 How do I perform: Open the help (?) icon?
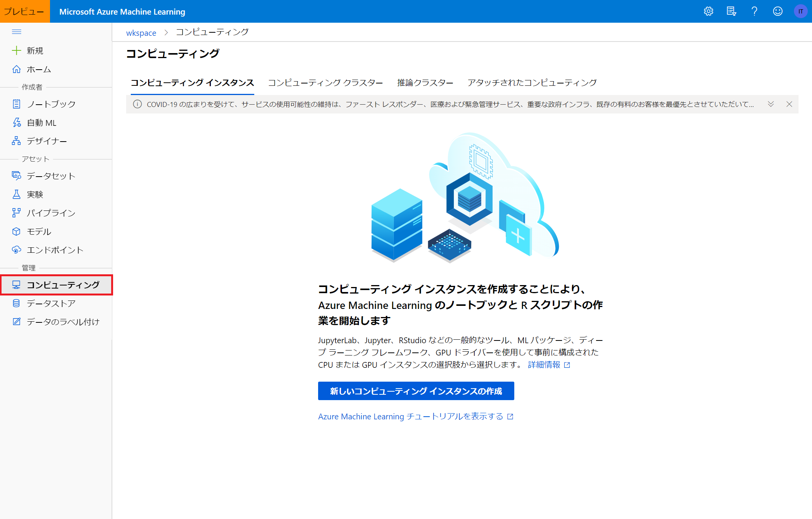pos(754,11)
